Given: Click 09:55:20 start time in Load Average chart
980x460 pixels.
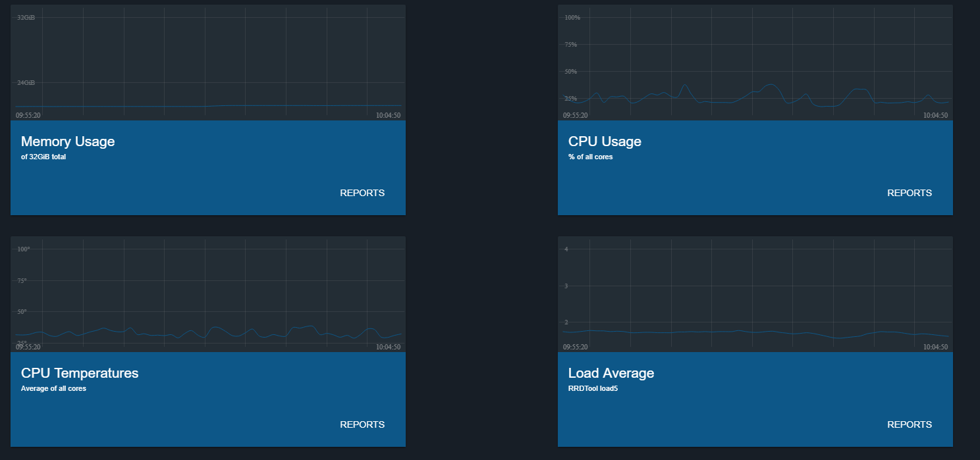Looking at the screenshot, I should 576,347.
